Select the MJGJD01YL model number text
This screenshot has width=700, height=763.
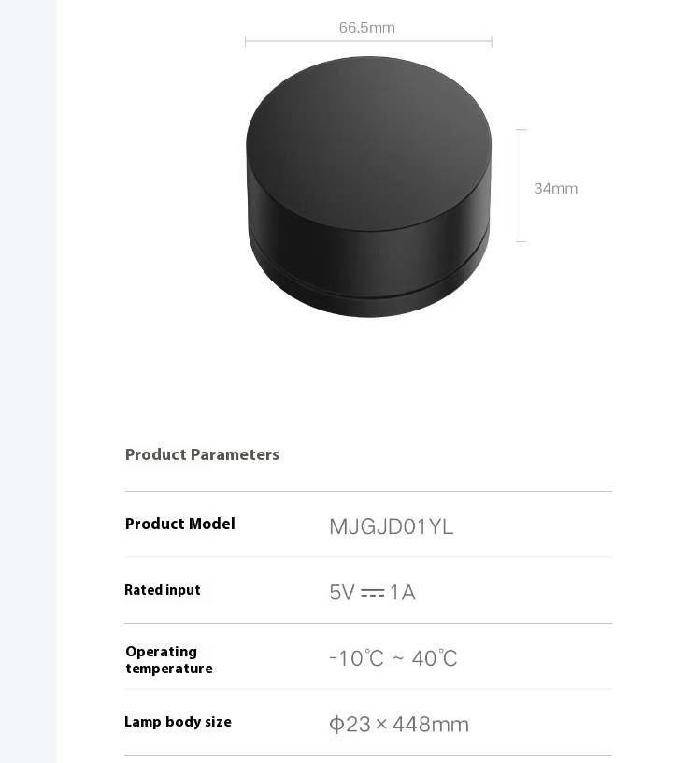(391, 527)
